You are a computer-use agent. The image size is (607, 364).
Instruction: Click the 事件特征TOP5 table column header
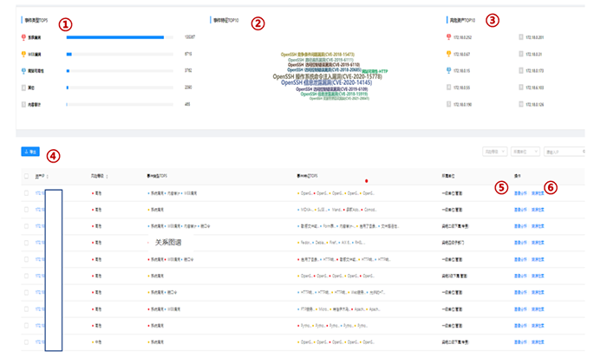coord(307,176)
